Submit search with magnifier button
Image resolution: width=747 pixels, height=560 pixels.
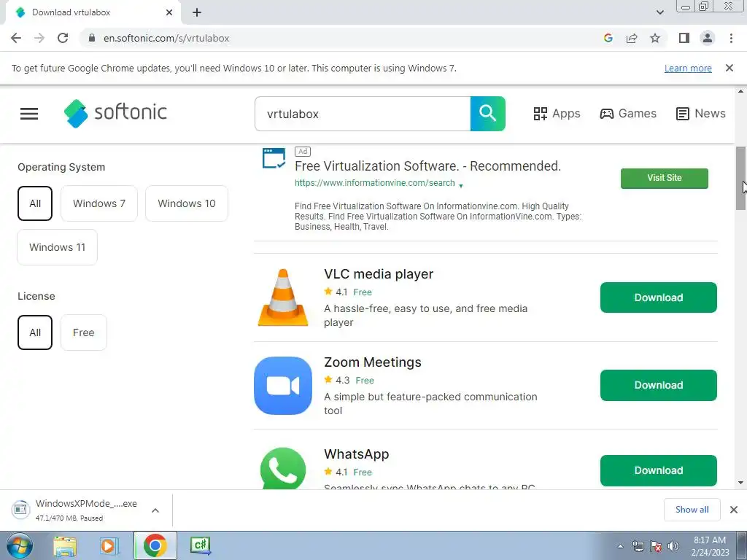488,114
